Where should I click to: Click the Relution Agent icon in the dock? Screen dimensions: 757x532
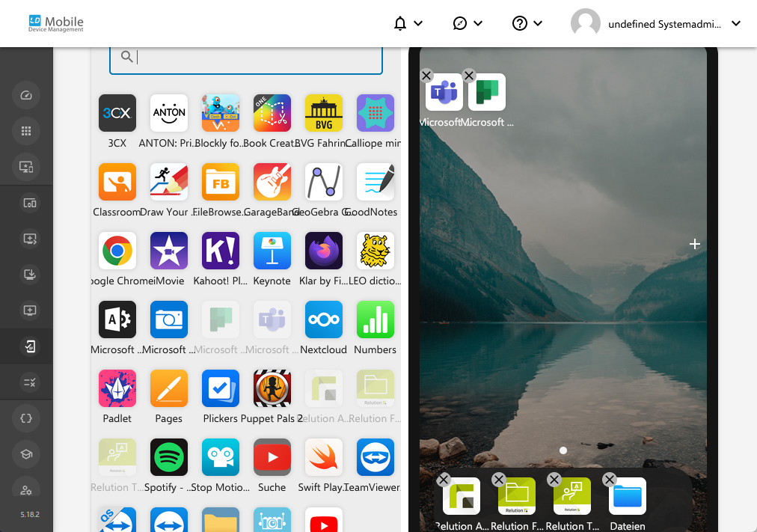[x=462, y=496]
